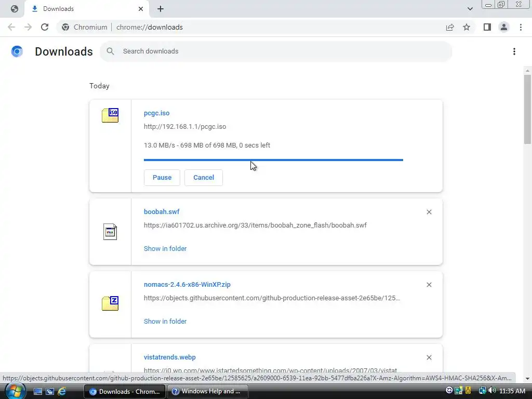Click the pcgc.iso download progress bar
The height and width of the screenshot is (399, 532).
coord(273,160)
